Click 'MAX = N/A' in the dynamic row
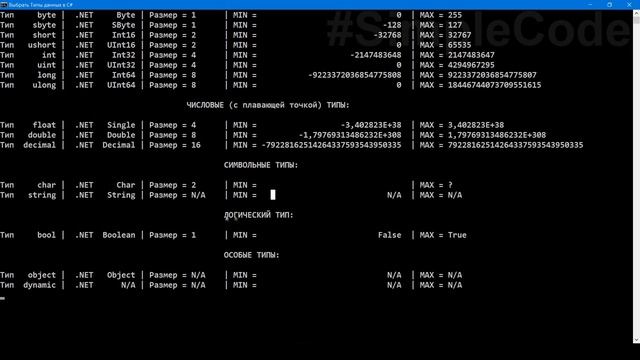640x360 pixels. pyautogui.click(x=441, y=285)
